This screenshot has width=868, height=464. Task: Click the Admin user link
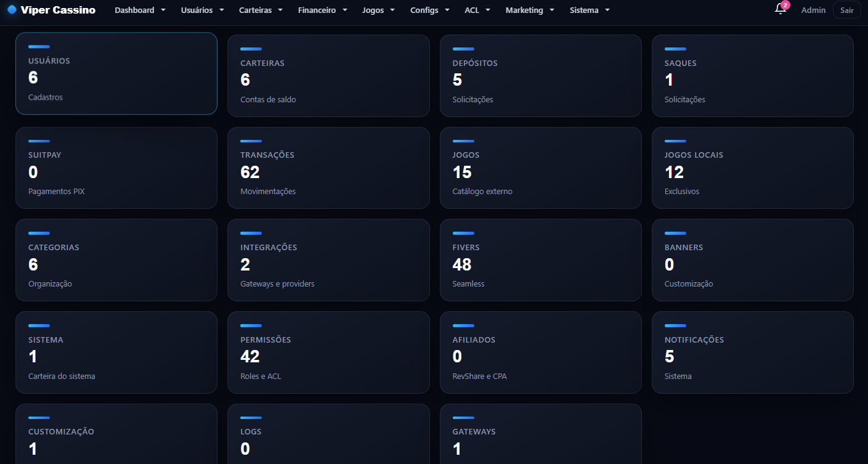click(x=813, y=10)
